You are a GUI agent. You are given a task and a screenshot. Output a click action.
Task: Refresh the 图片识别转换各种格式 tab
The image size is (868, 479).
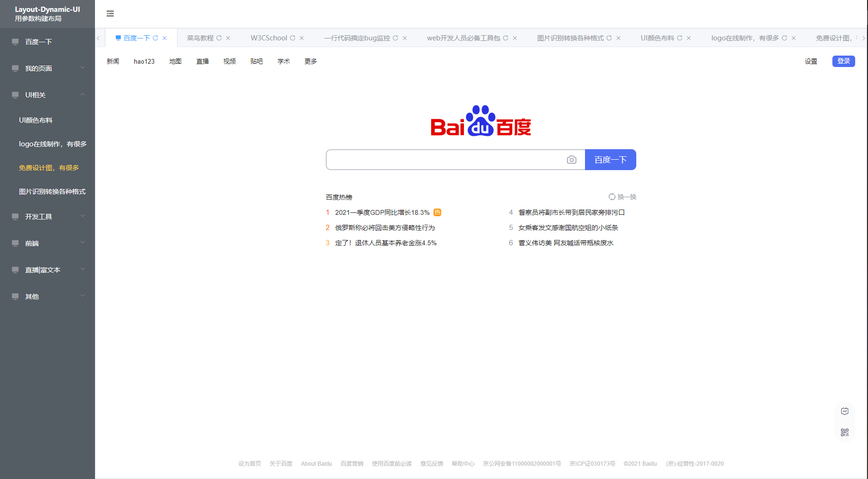[609, 38]
